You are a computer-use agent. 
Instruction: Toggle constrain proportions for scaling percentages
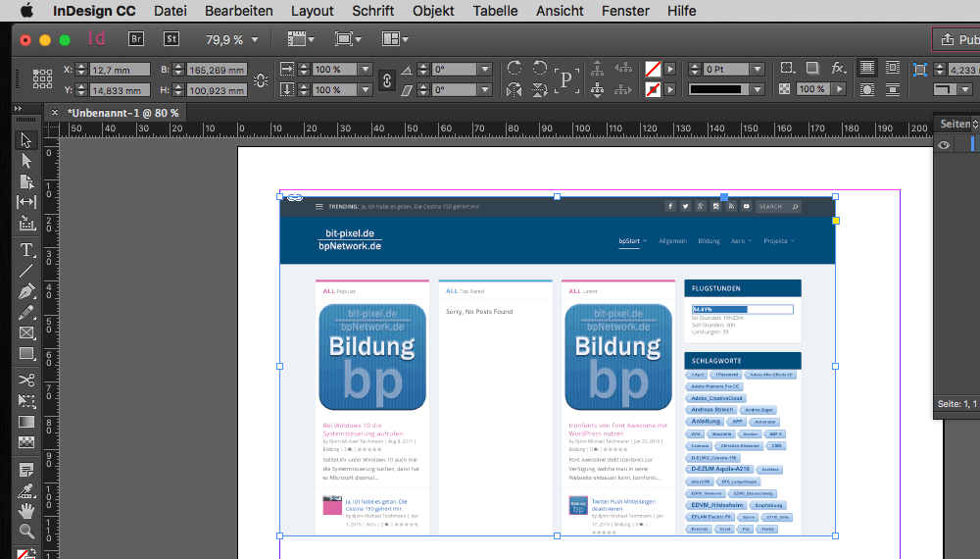[x=386, y=79]
